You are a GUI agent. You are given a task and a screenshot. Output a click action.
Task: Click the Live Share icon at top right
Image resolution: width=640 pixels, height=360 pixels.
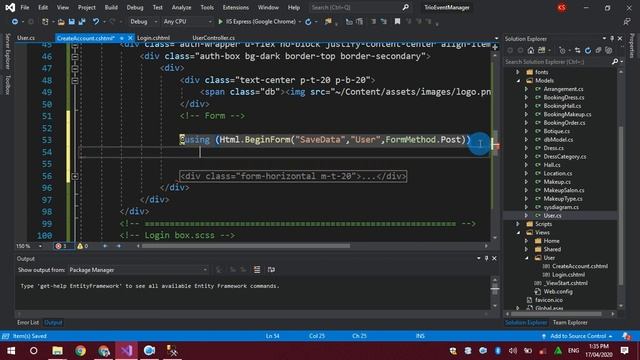[x=627, y=22]
